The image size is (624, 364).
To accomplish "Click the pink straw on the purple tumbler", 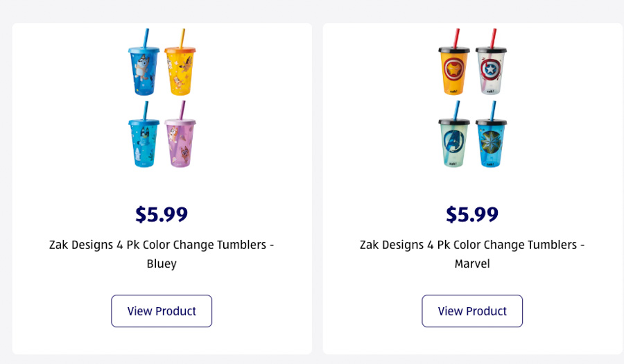I will [x=183, y=110].
